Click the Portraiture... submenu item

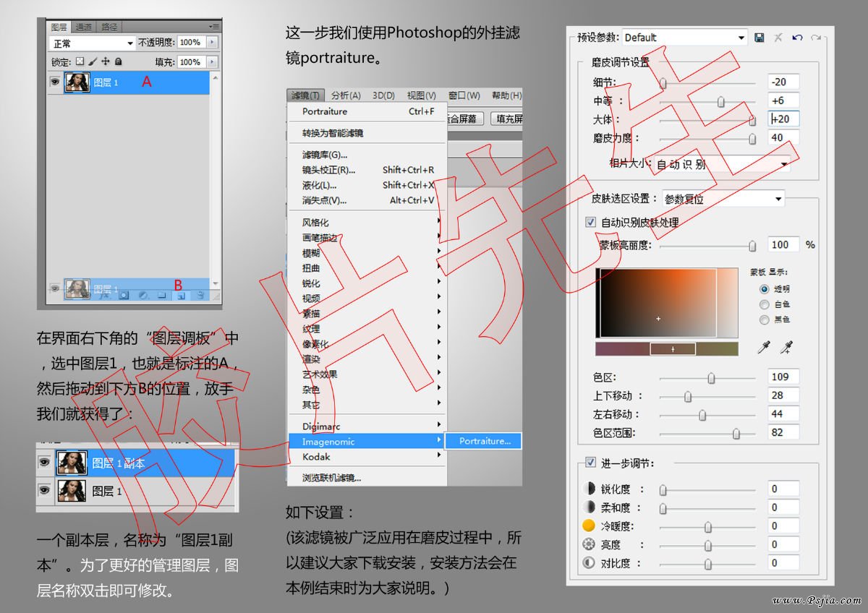485,441
